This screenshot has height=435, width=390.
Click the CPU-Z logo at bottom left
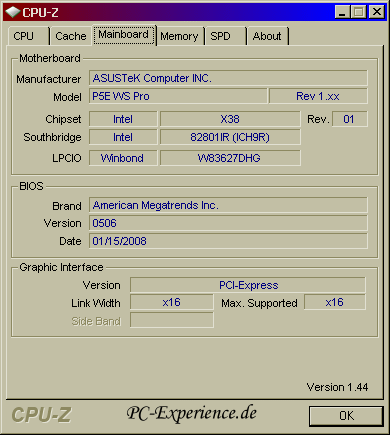coord(41,415)
